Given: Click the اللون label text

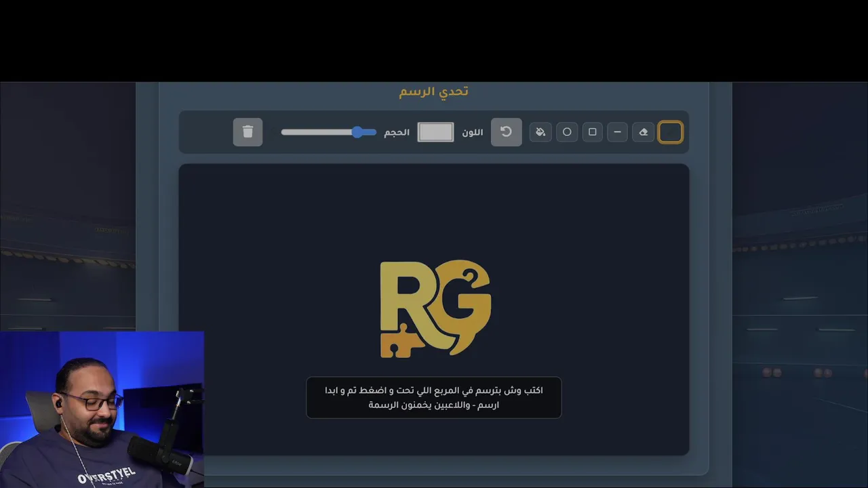Looking at the screenshot, I should coord(473,132).
